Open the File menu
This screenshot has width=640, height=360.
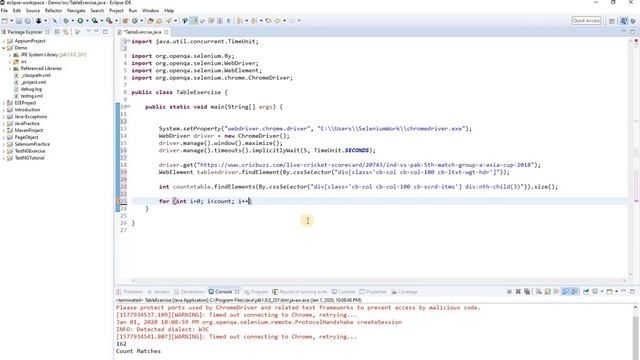click(4, 10)
